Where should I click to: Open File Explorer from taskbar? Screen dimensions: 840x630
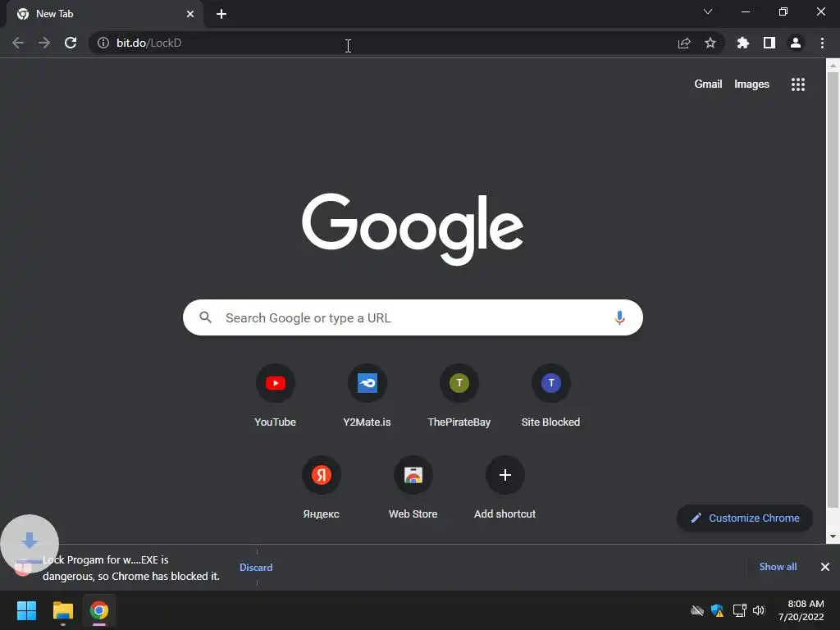point(62,610)
